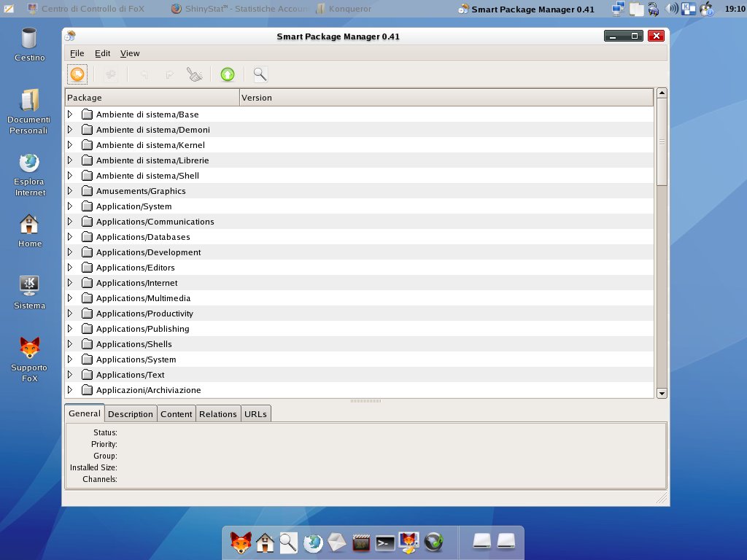
Task: Click the greyed gear Apply Changes toolbar icon
Action: pyautogui.click(x=111, y=74)
